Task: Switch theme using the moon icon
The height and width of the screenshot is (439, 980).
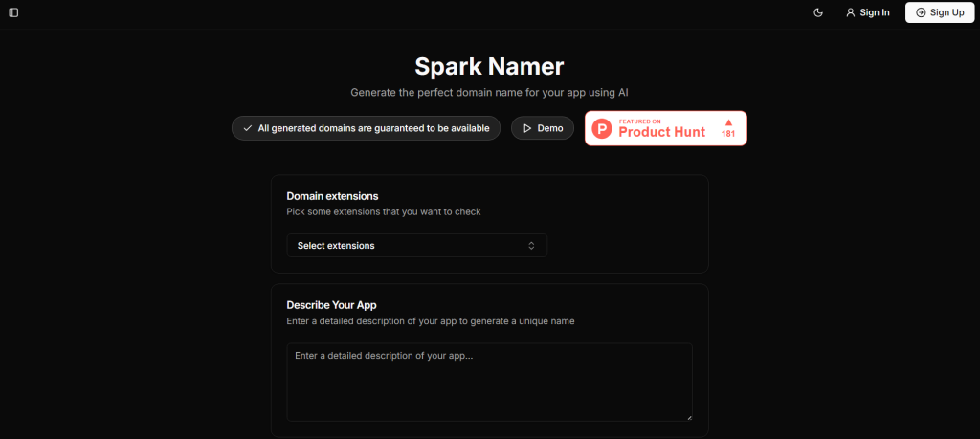Action: (818, 12)
